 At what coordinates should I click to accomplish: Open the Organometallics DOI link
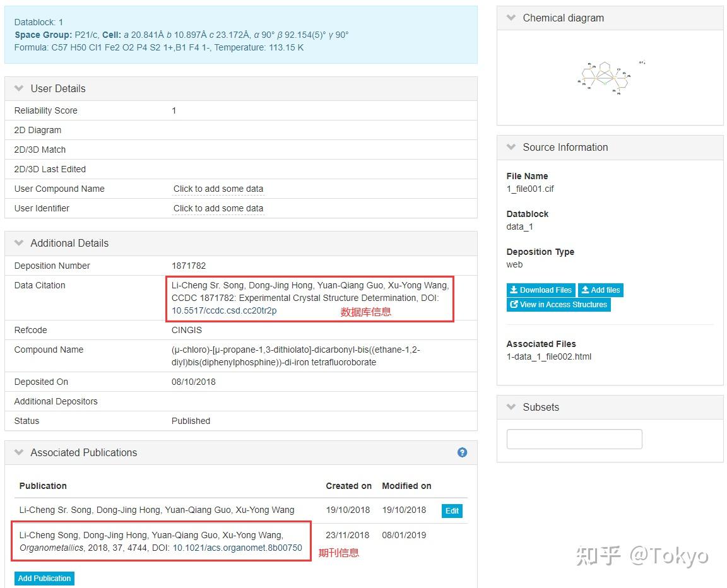coord(237,548)
